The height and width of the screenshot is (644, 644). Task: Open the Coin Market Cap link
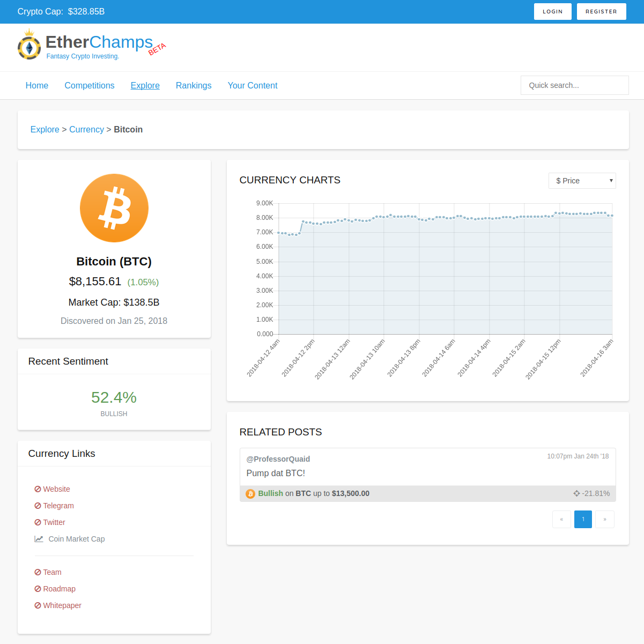tap(77, 539)
